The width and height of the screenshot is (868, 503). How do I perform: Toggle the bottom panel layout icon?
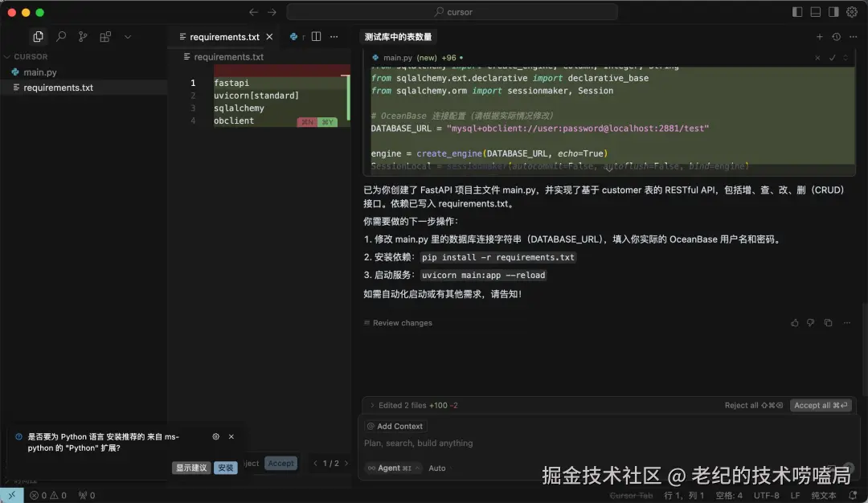click(816, 12)
